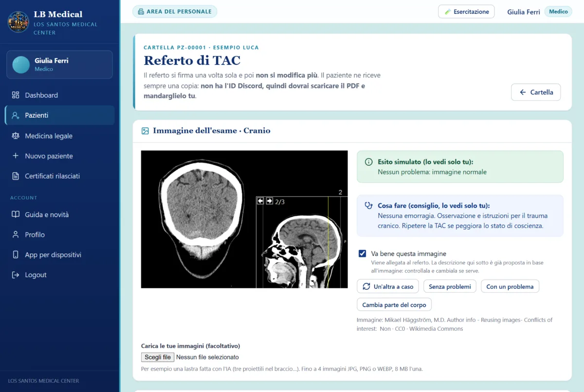Go back with the Cartella button
Viewport: 584px width, 392px height.
click(536, 92)
